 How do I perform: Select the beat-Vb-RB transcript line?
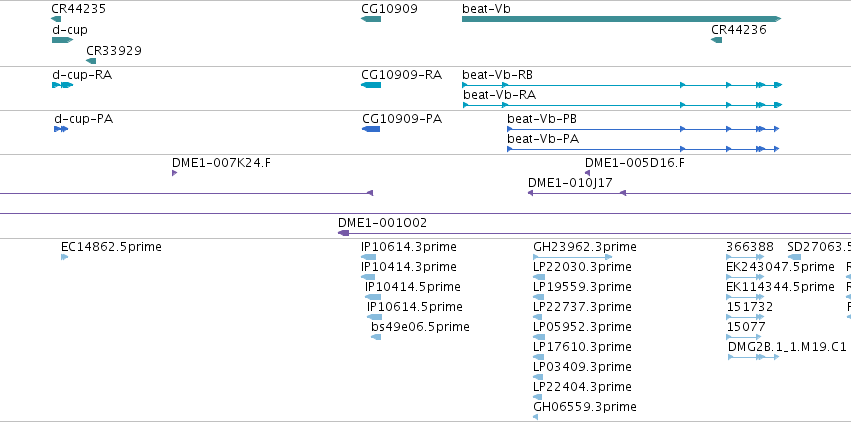622,85
